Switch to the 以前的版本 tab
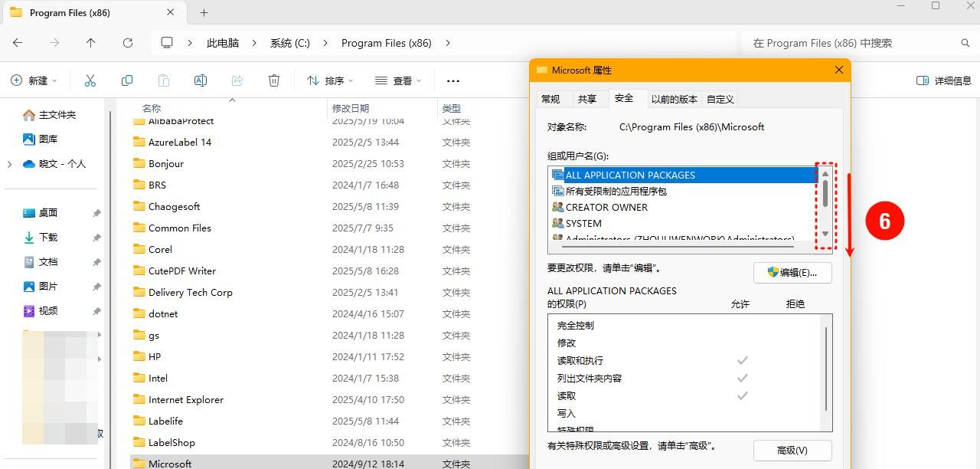Screen dimensions: 980x469 673,99
